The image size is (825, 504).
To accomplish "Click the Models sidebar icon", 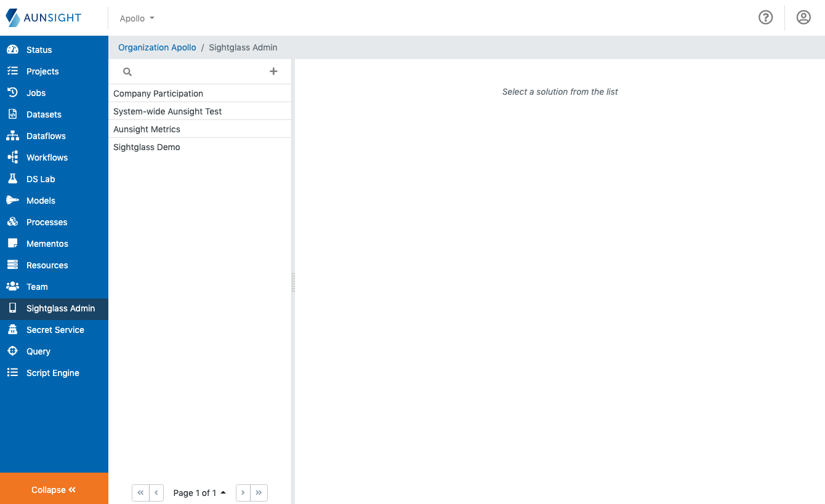I will [x=13, y=200].
